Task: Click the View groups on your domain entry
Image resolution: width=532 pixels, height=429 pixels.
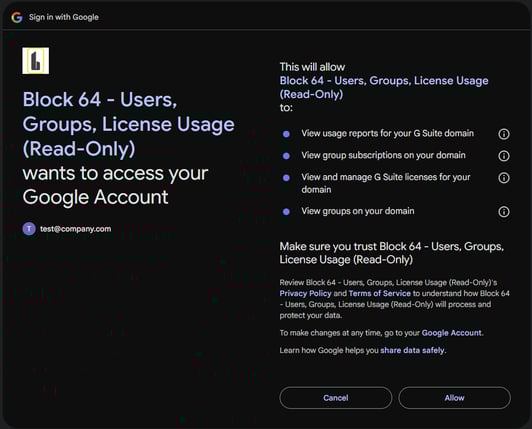Action: [358, 211]
